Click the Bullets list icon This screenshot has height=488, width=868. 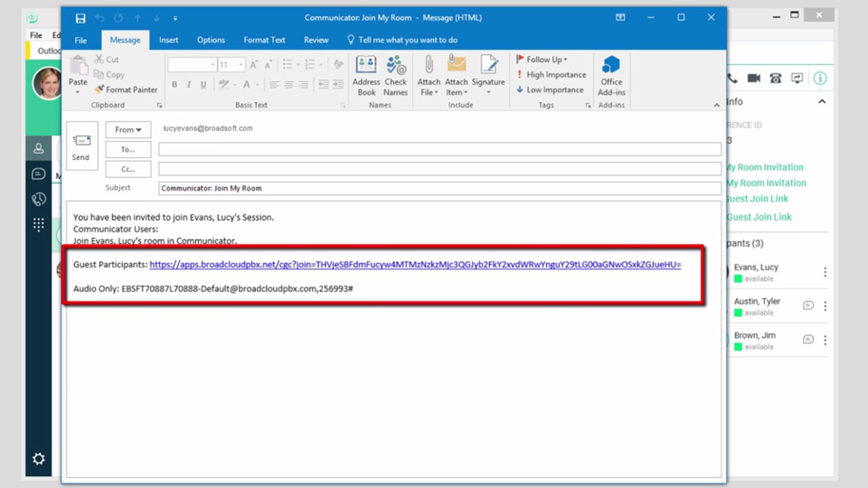click(x=286, y=65)
